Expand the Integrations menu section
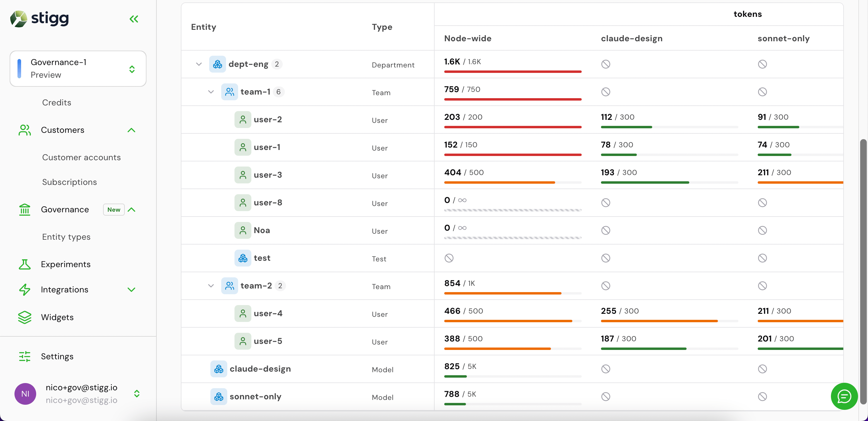This screenshot has height=421, width=868. coord(131,290)
